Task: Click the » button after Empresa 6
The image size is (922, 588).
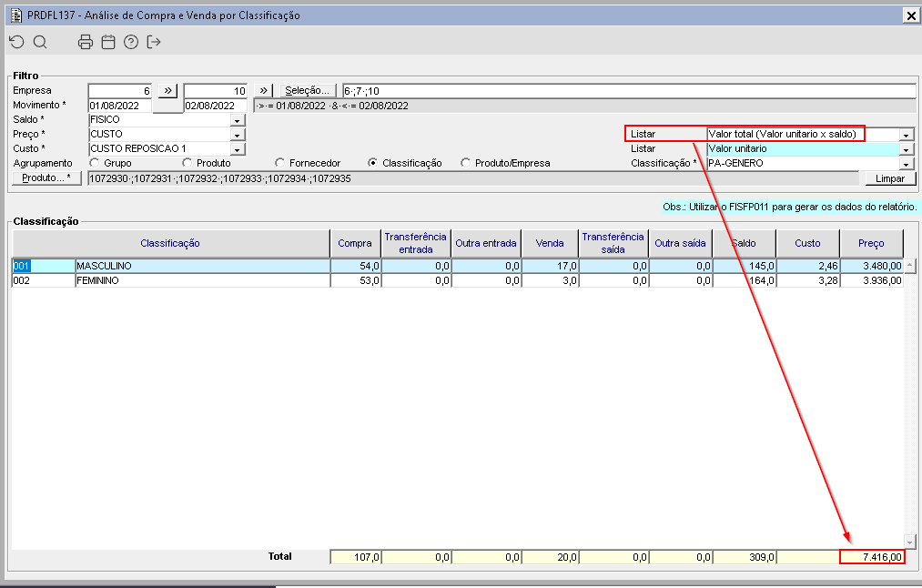Action: (x=167, y=90)
